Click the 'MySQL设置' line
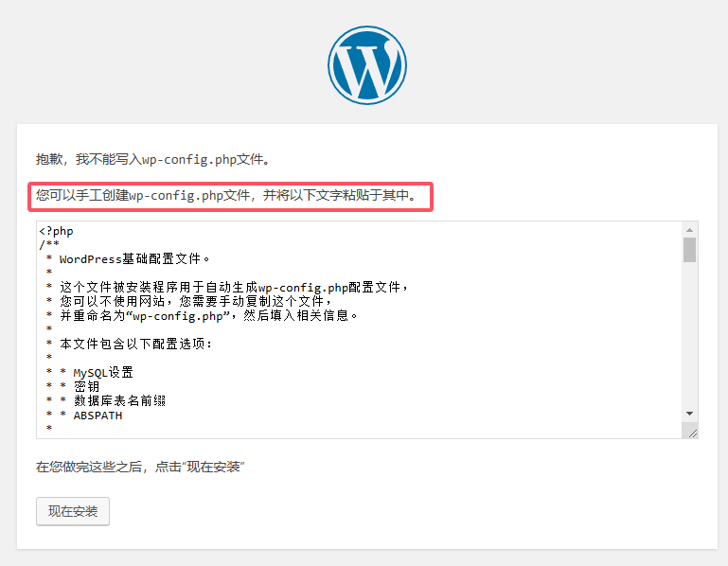 pyautogui.click(x=90, y=372)
